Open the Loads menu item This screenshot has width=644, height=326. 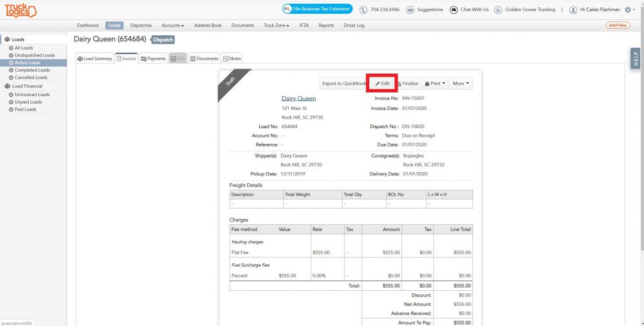click(114, 25)
